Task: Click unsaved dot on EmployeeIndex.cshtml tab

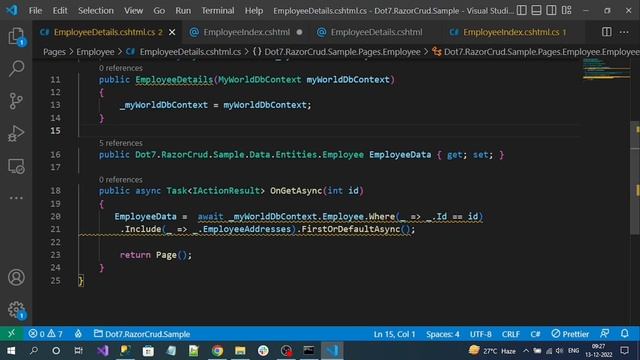Action: 300,32
